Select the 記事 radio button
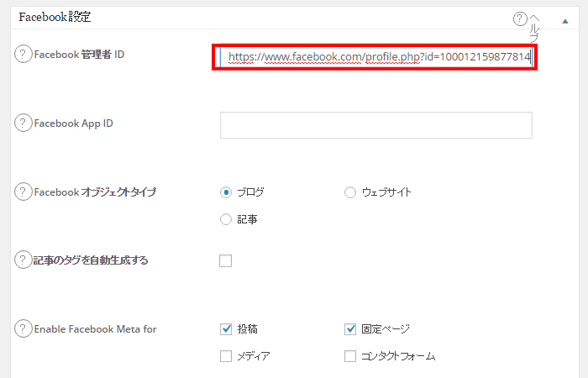588x378 pixels. click(226, 219)
